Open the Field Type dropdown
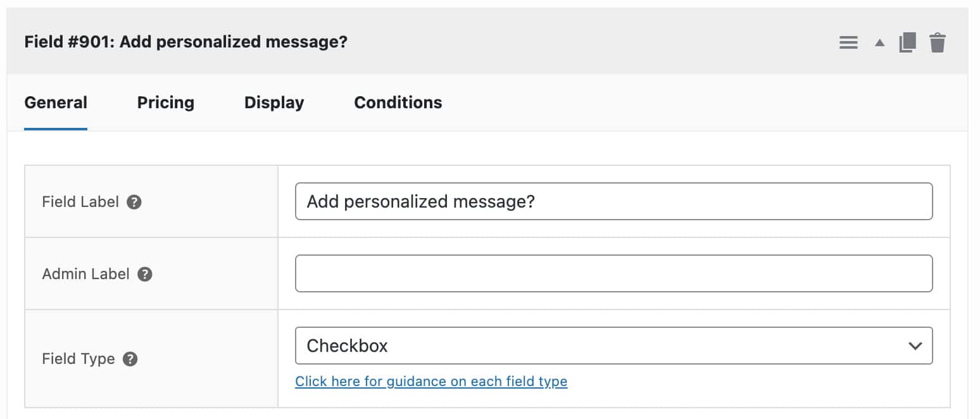Image resolution: width=980 pixels, height=419 pixels. [x=613, y=346]
